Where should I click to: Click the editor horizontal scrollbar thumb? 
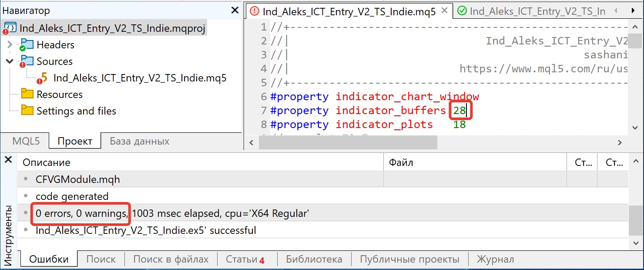click(348, 142)
